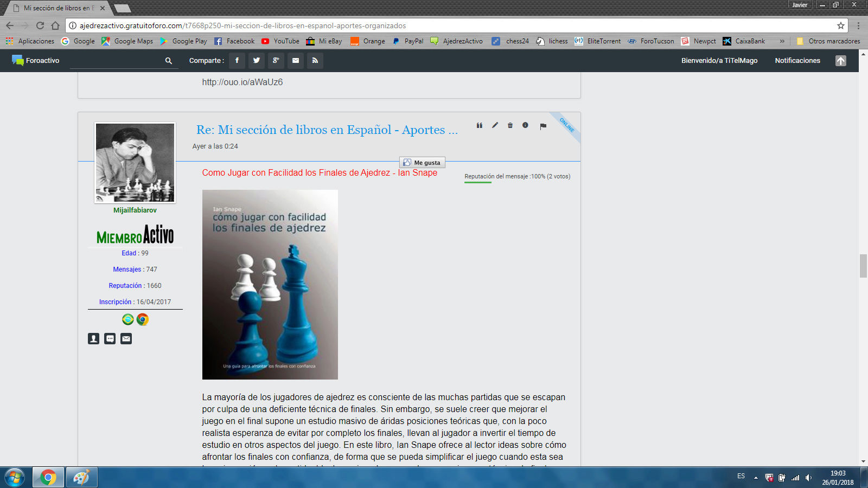Share the page by email envelope icon
Screen dimensions: 868x488
point(296,61)
